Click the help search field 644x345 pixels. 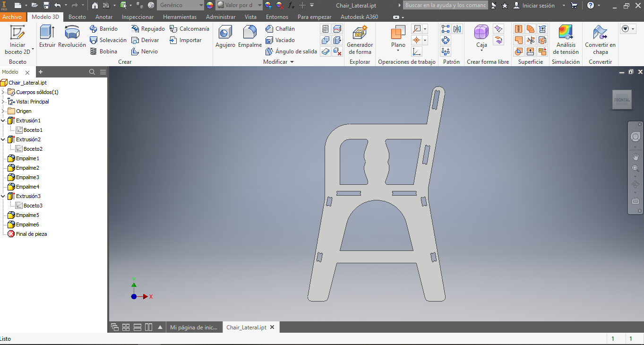(445, 5)
